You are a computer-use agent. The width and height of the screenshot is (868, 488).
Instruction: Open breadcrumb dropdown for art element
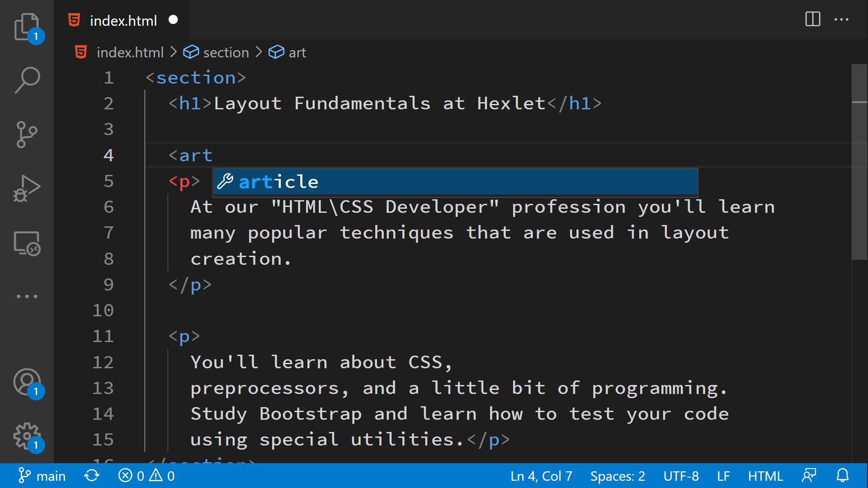(x=297, y=52)
